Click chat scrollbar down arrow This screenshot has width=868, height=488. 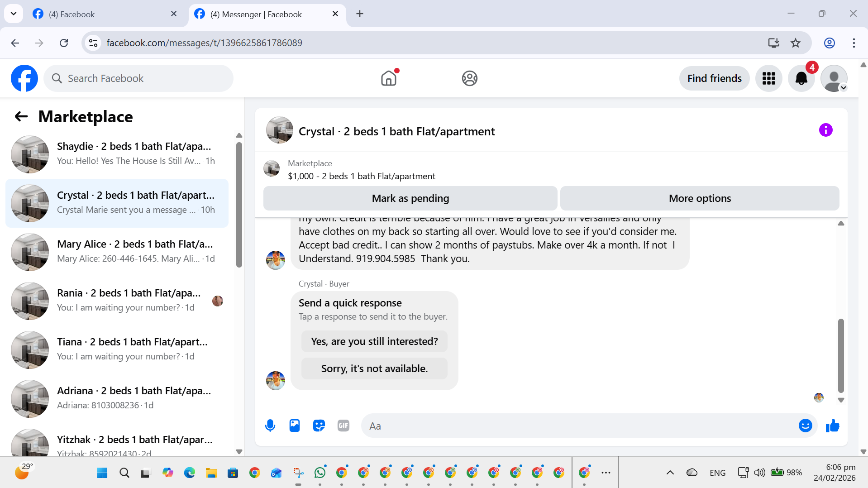click(841, 400)
